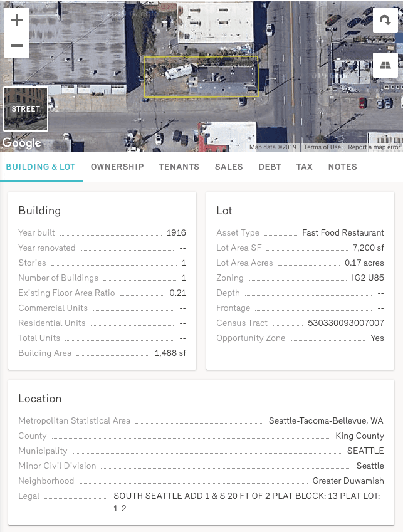Click the legal description text for the parcel
403x532 pixels.
(x=248, y=502)
